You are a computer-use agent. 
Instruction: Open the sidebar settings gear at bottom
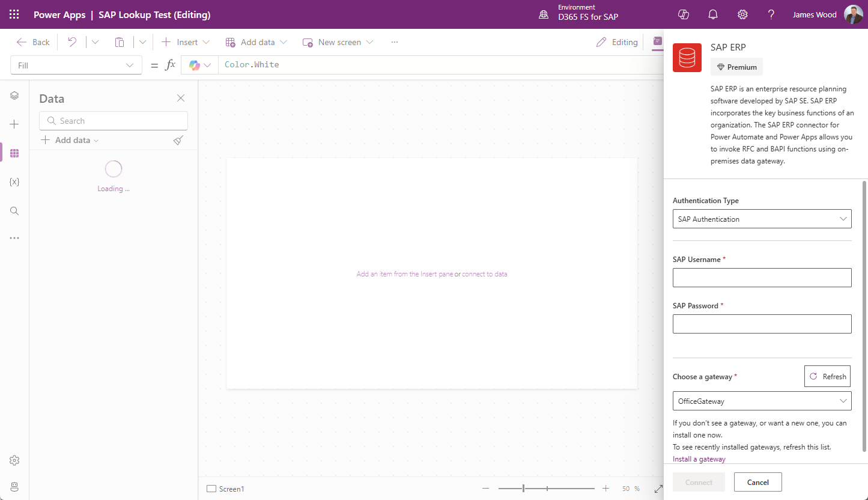point(14,460)
